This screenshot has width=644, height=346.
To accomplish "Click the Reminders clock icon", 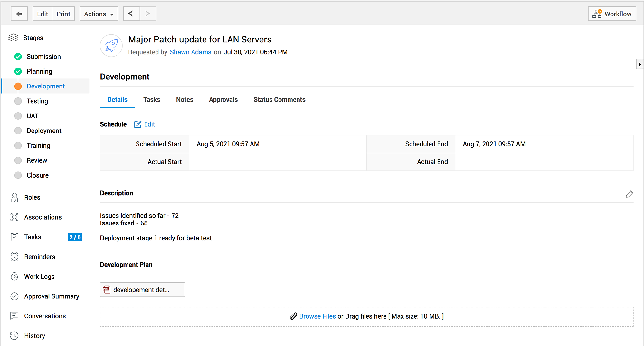I will click(x=14, y=257).
